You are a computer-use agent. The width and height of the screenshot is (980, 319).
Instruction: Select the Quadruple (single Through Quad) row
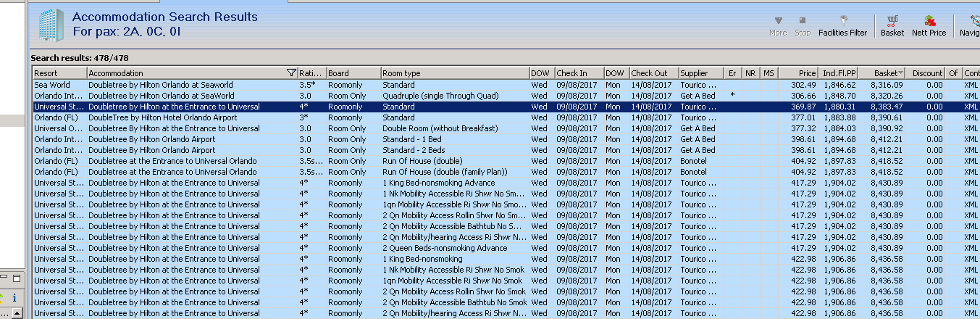click(506, 96)
